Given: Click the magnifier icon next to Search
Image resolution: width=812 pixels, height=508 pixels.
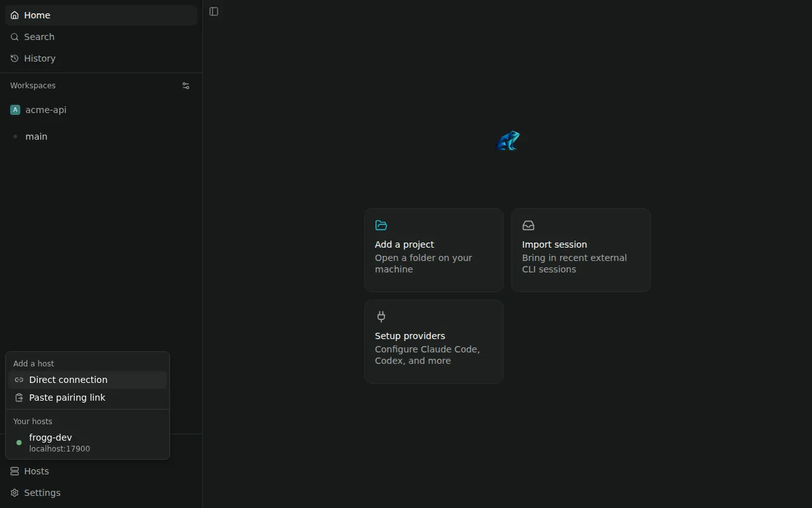Looking at the screenshot, I should pyautogui.click(x=15, y=37).
